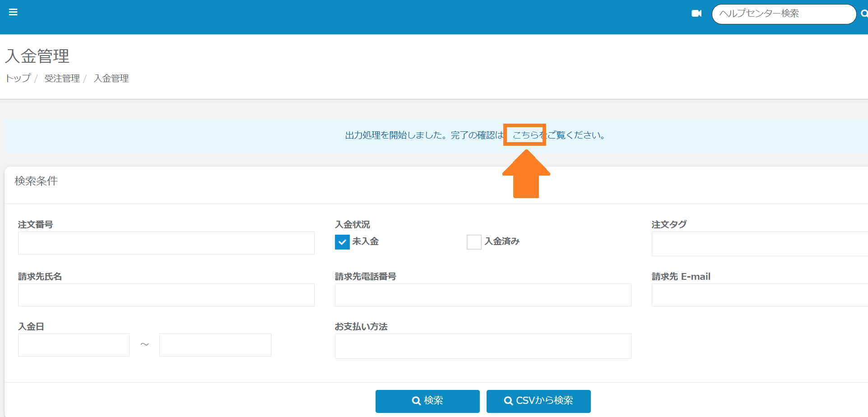Click the 請求先 E-mail input field

click(x=759, y=295)
